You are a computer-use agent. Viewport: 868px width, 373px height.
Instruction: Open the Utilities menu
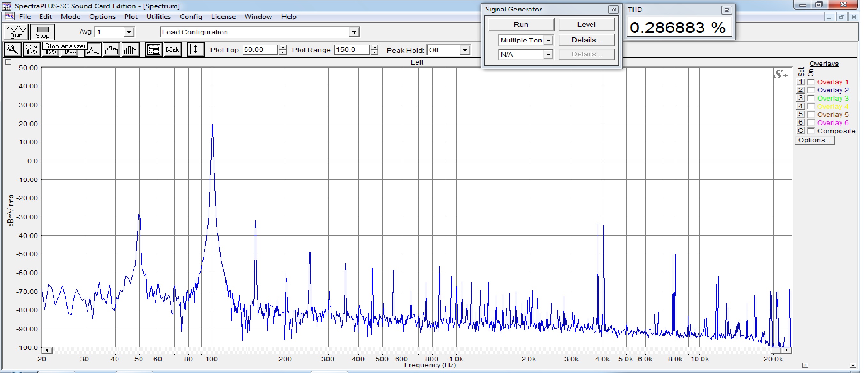coord(158,17)
